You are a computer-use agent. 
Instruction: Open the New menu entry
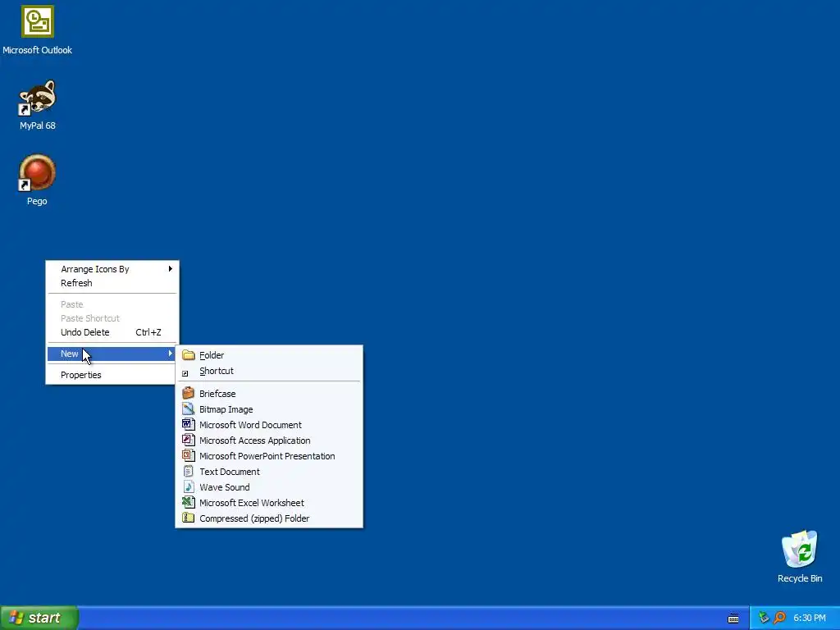pos(112,354)
